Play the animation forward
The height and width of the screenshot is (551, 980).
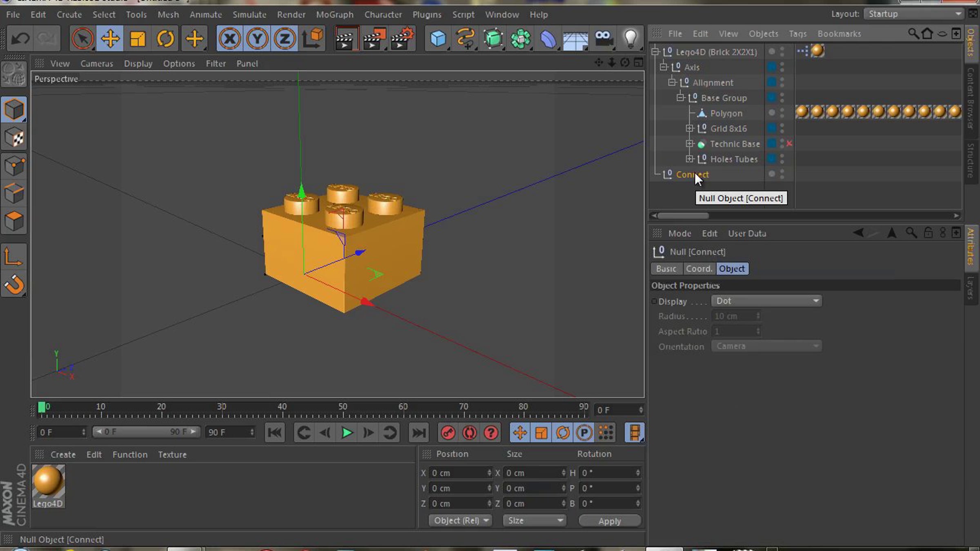click(x=347, y=433)
